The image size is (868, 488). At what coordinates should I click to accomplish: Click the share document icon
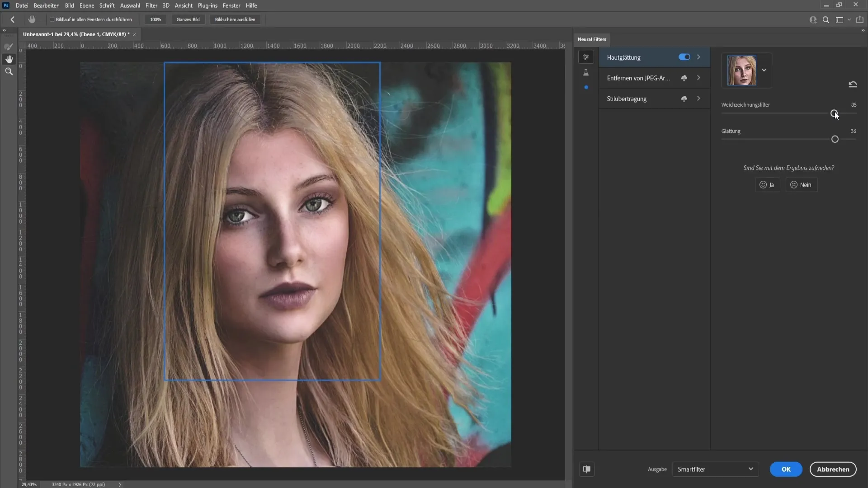click(860, 19)
